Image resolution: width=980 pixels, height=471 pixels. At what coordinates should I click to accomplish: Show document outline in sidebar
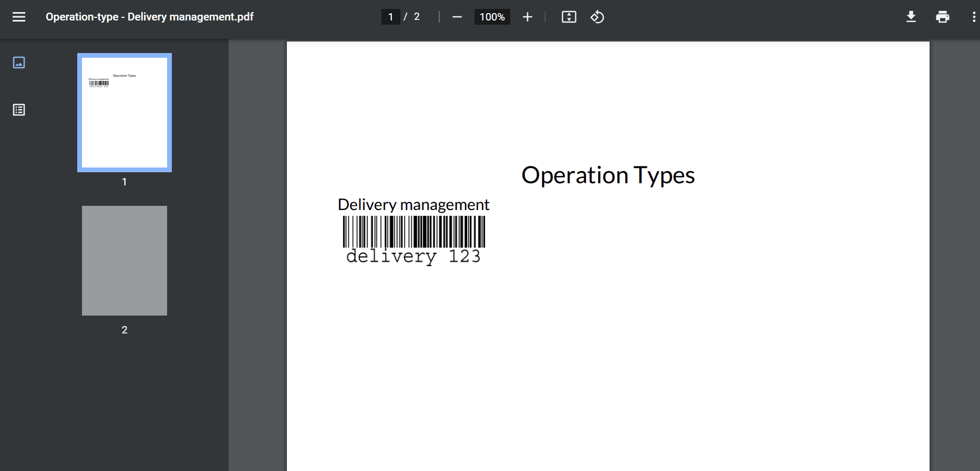click(19, 110)
